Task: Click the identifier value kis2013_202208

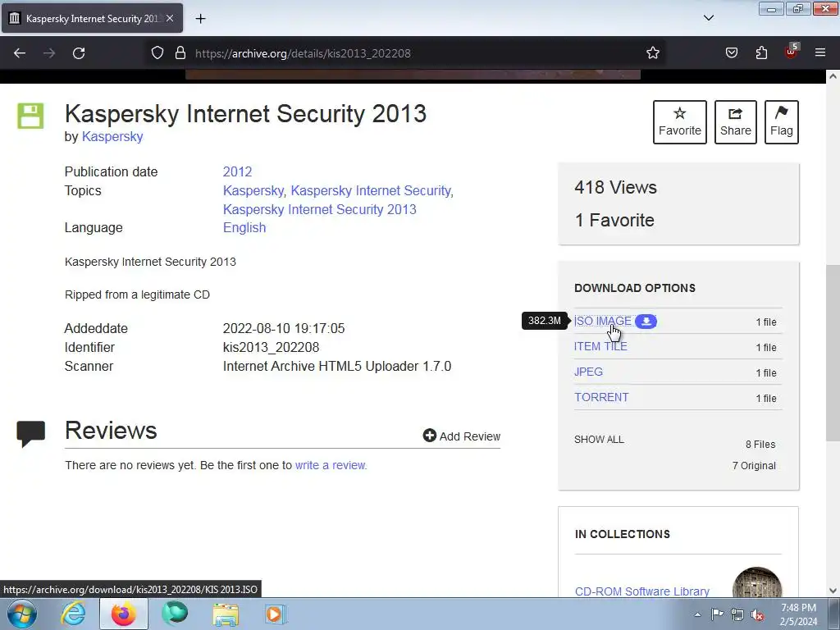Action: pos(271,348)
